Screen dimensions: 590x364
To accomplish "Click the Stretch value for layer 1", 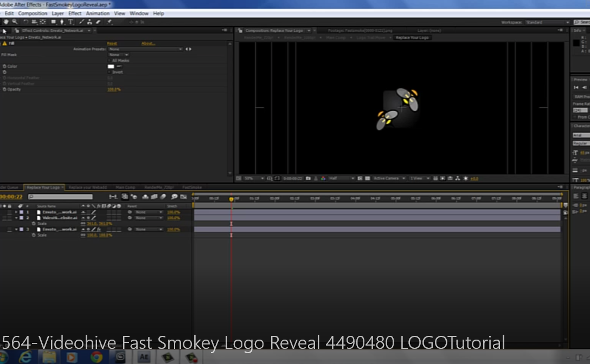I will click(174, 212).
